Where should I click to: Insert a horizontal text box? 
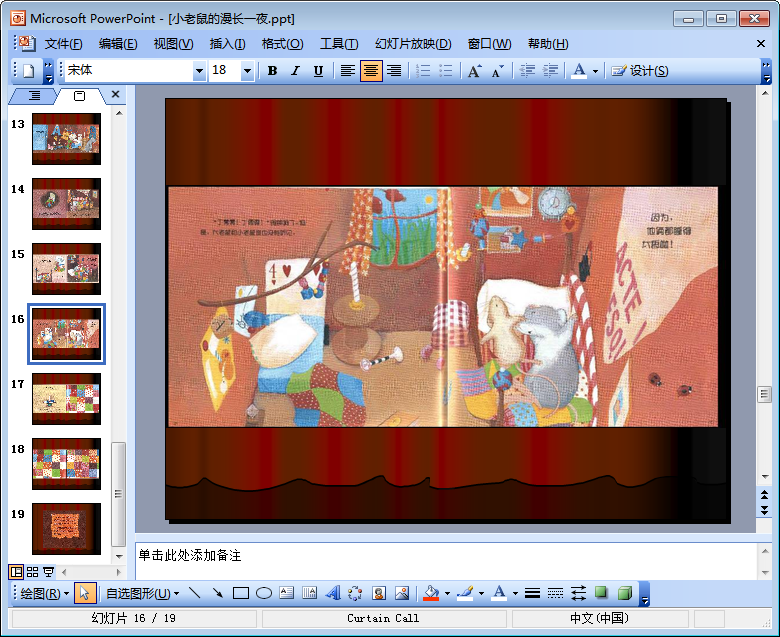tap(287, 593)
